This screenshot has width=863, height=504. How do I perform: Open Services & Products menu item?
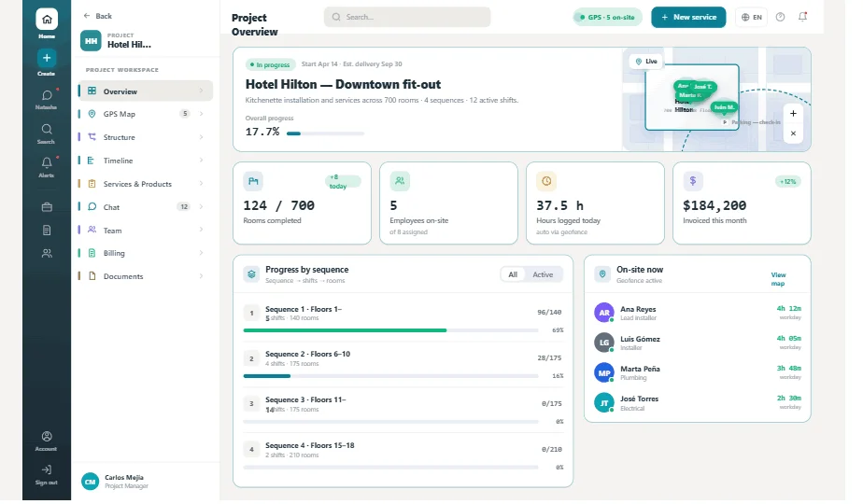point(146,184)
